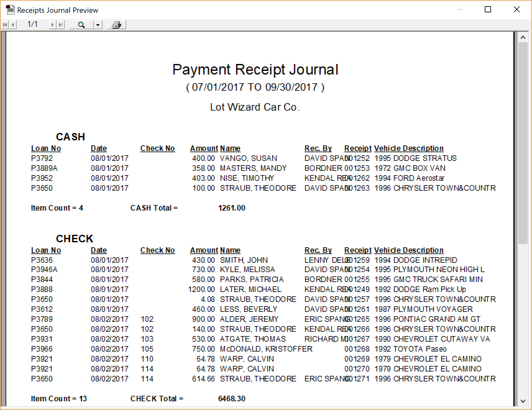The width and height of the screenshot is (532, 410).
Task: Click the CASH Total value 1261.00
Action: click(x=232, y=208)
